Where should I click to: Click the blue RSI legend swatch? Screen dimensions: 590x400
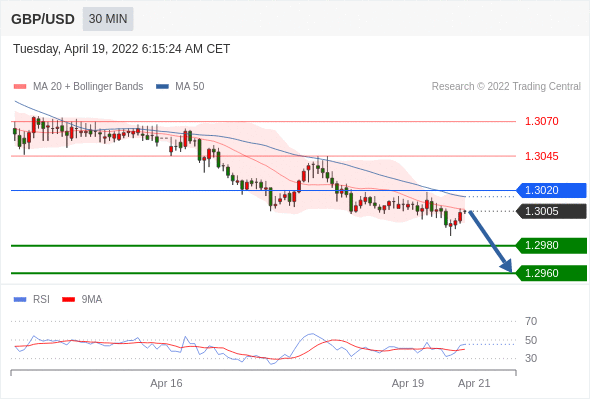click(20, 300)
